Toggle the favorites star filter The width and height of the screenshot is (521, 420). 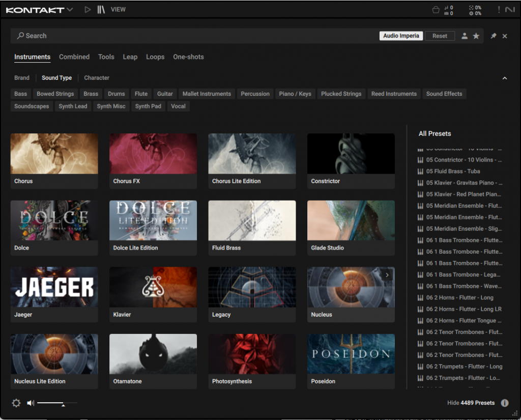(x=476, y=36)
